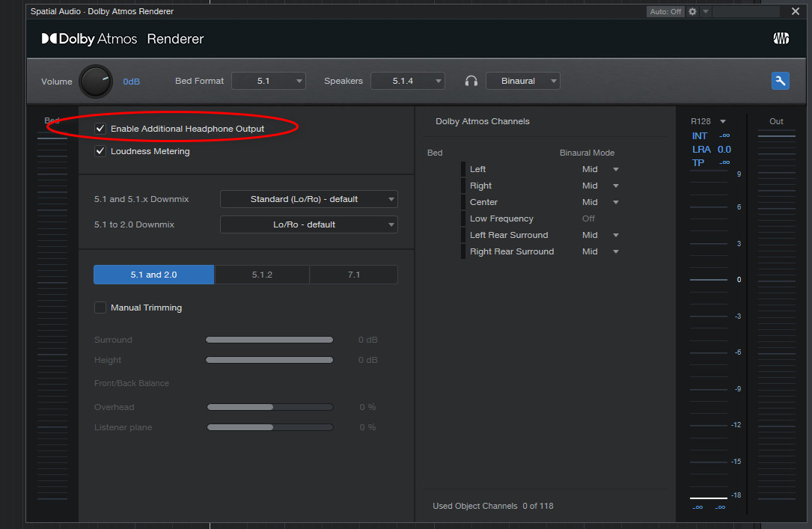Uncheck Enable Additional Headphone Output

[x=100, y=129]
